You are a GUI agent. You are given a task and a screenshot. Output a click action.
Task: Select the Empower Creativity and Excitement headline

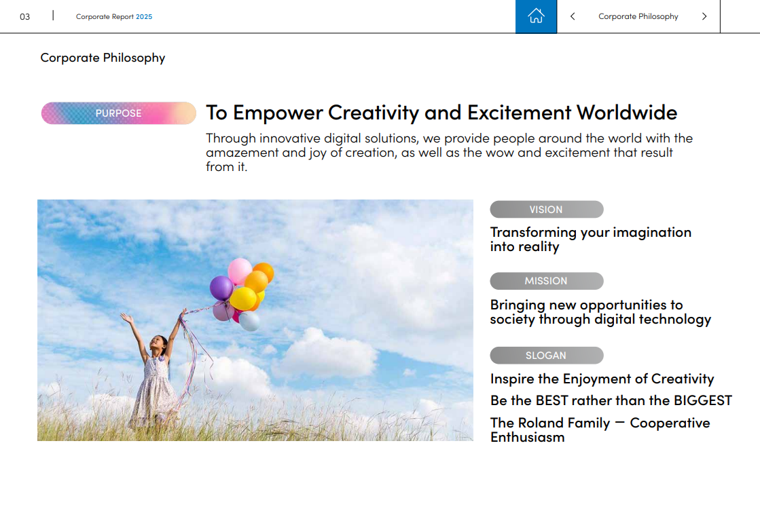click(441, 112)
